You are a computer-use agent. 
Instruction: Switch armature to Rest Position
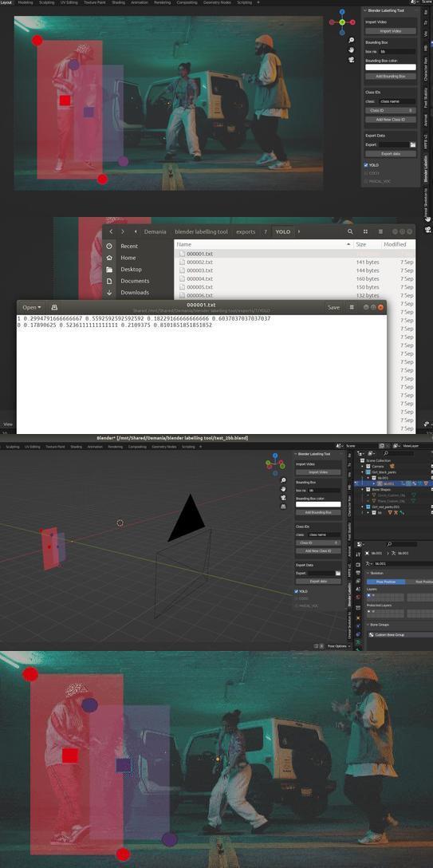pos(423,582)
